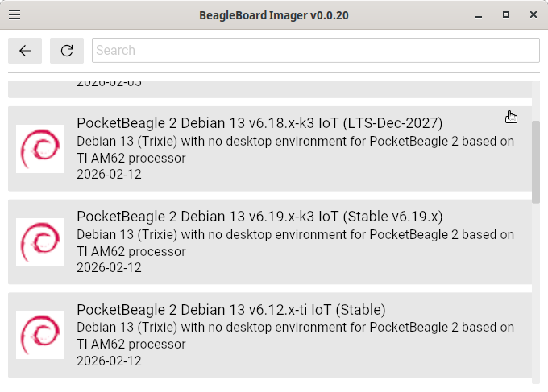Minimize the BeagleBoard Imager window
The height and width of the screenshot is (392, 548).
click(x=482, y=14)
